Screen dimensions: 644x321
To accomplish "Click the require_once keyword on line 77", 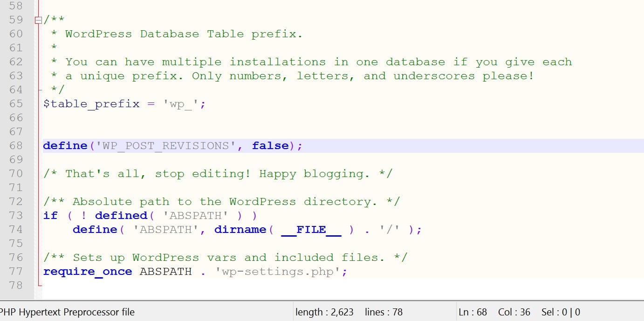I will pyautogui.click(x=88, y=271).
